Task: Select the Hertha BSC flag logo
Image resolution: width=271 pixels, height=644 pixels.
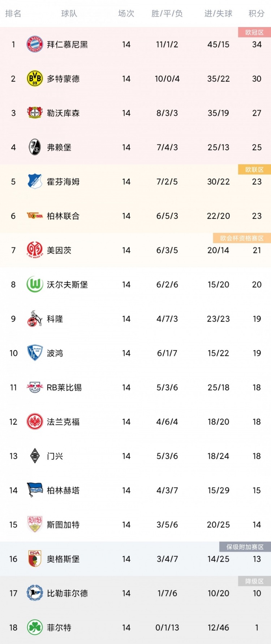Action: click(35, 490)
